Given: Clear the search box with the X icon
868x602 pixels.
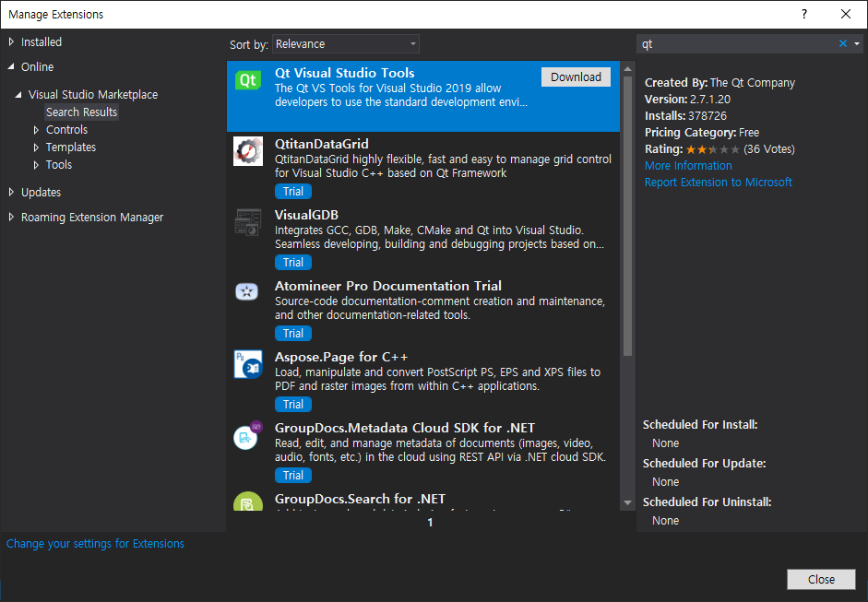Looking at the screenshot, I should click(842, 43).
